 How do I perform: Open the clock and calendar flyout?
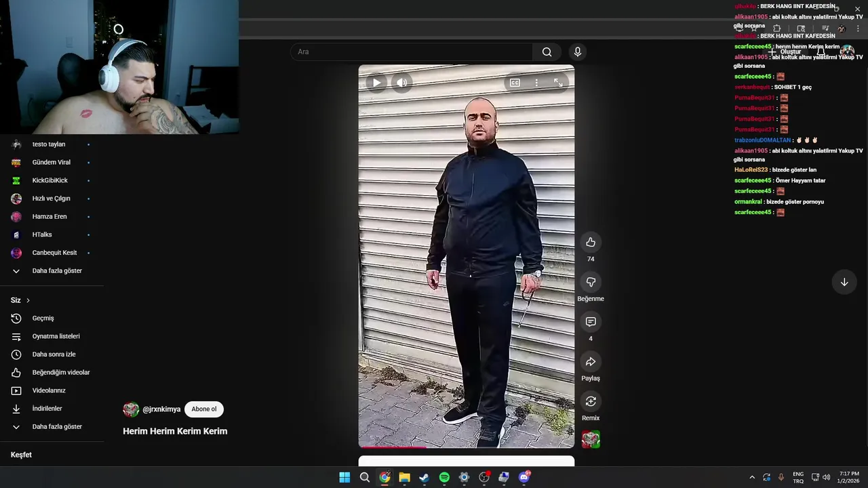849,477
